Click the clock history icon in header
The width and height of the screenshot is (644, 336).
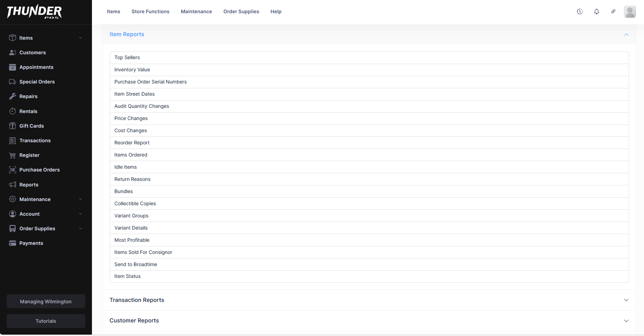pyautogui.click(x=580, y=11)
